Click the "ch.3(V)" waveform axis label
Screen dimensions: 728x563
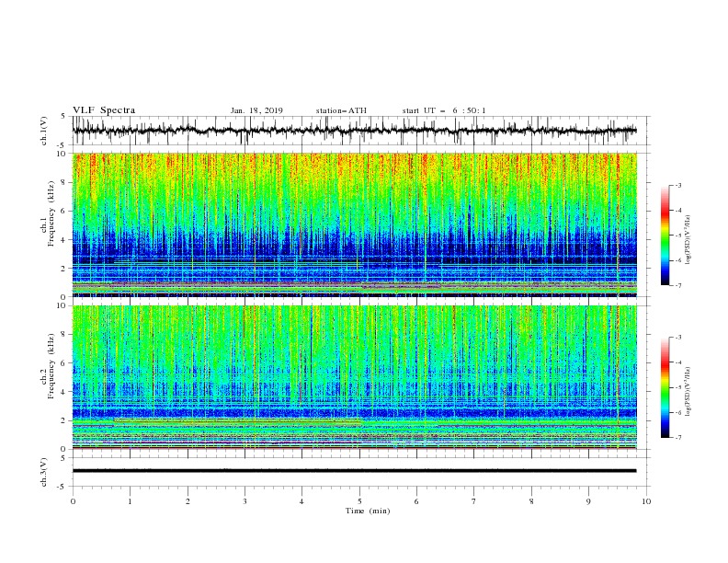(x=44, y=472)
